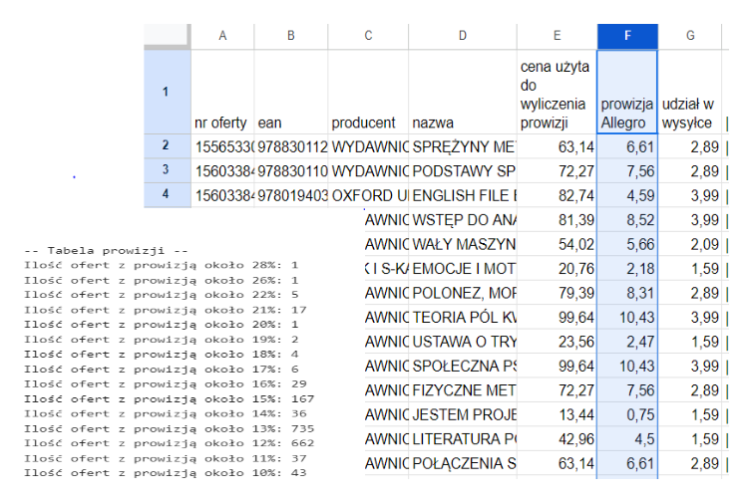Screen dimensions: 750x501
Task: Click column D header
Action: pyautogui.click(x=462, y=36)
